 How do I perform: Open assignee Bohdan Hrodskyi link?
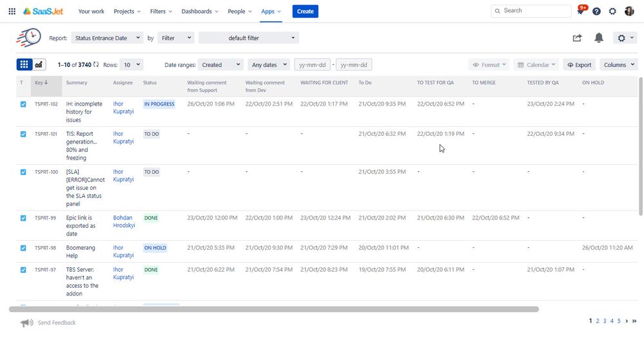124,221
